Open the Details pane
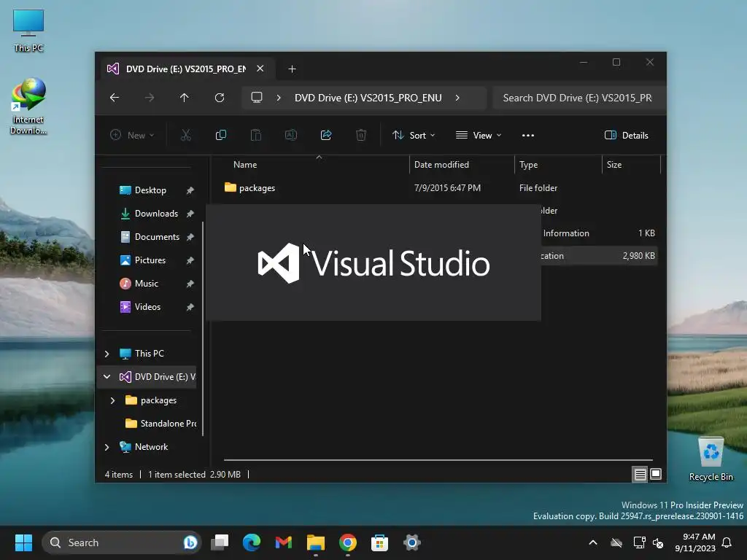The height and width of the screenshot is (560, 747). click(626, 135)
